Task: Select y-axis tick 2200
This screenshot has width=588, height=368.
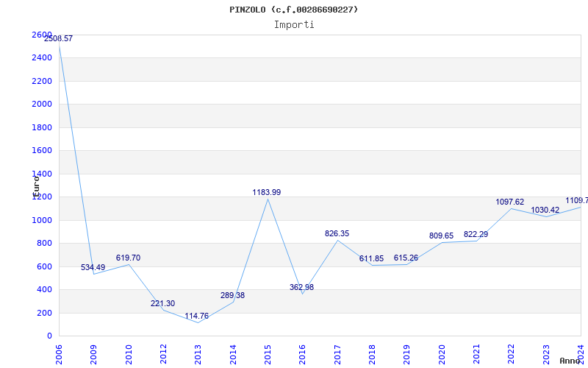Action: click(42, 81)
